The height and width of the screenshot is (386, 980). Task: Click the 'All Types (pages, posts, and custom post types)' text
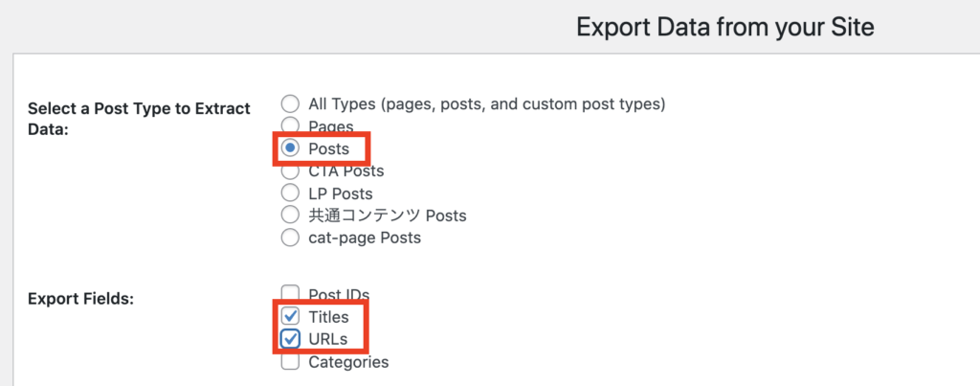pos(486,103)
